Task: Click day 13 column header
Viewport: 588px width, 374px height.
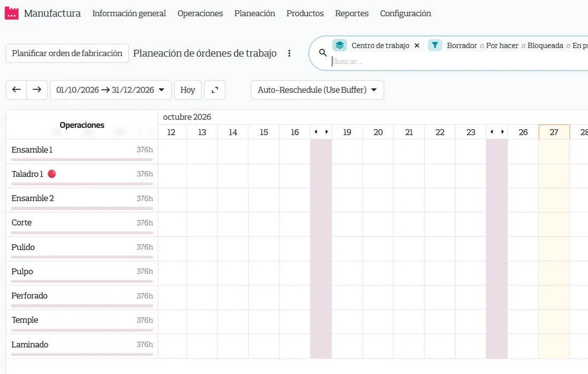Action: coord(202,132)
